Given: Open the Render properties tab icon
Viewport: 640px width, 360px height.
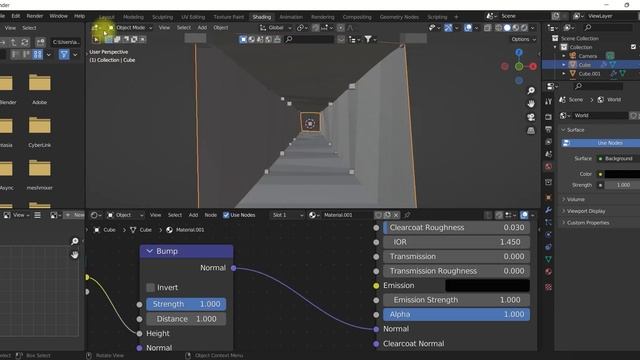Looking at the screenshot, I should [548, 117].
